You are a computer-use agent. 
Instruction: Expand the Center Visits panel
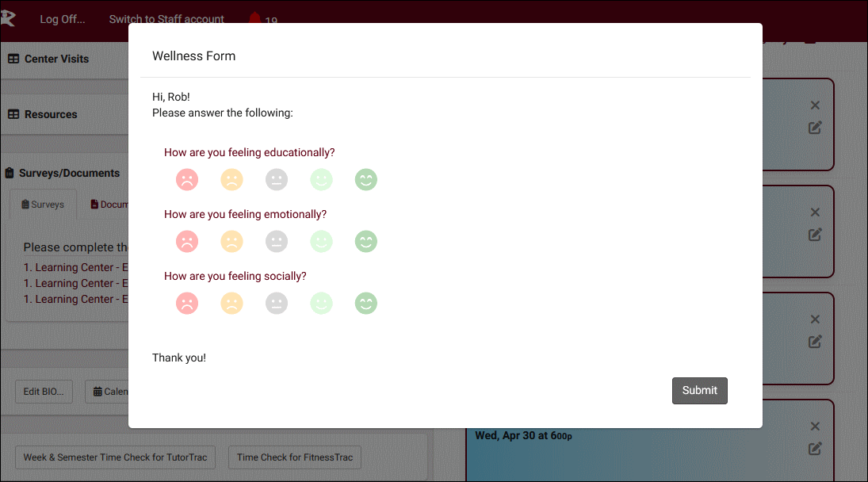(x=56, y=59)
